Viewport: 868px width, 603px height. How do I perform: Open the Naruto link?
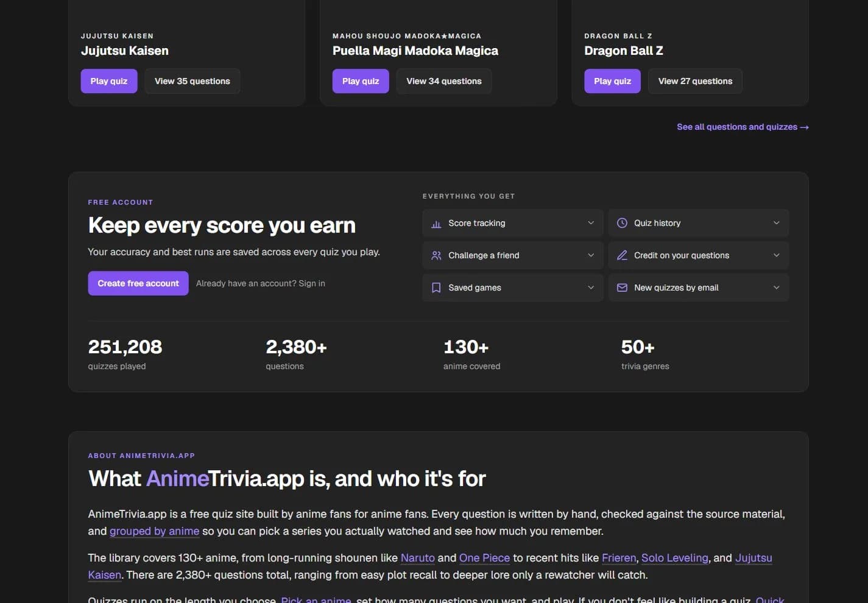click(x=418, y=558)
